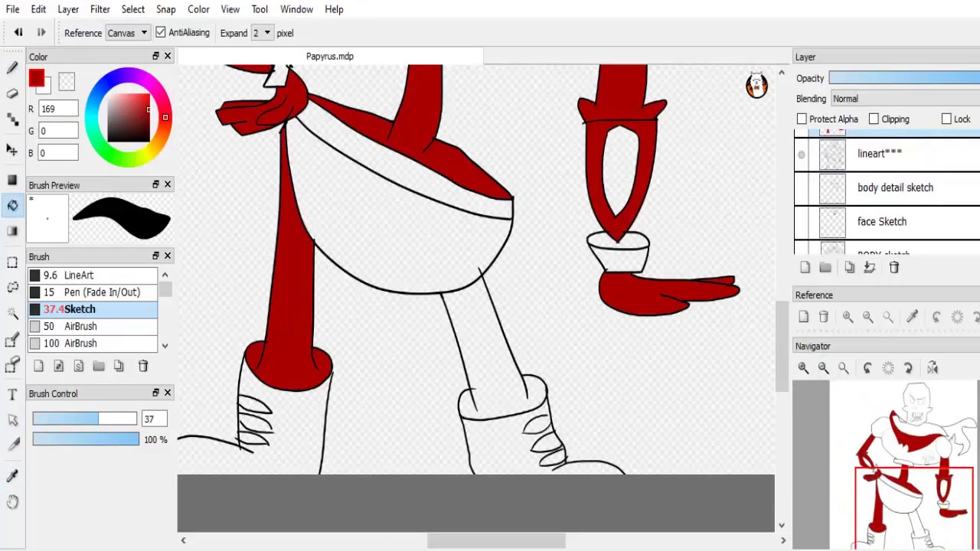Flip the view in Navigator panel

tap(933, 368)
